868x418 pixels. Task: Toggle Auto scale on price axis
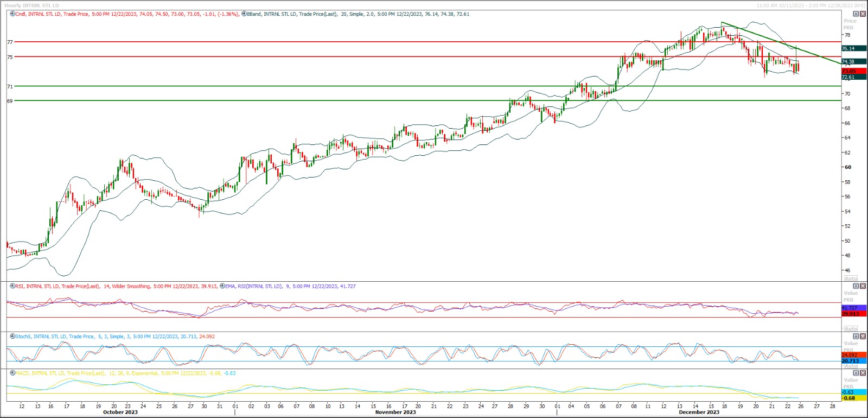(x=851, y=278)
